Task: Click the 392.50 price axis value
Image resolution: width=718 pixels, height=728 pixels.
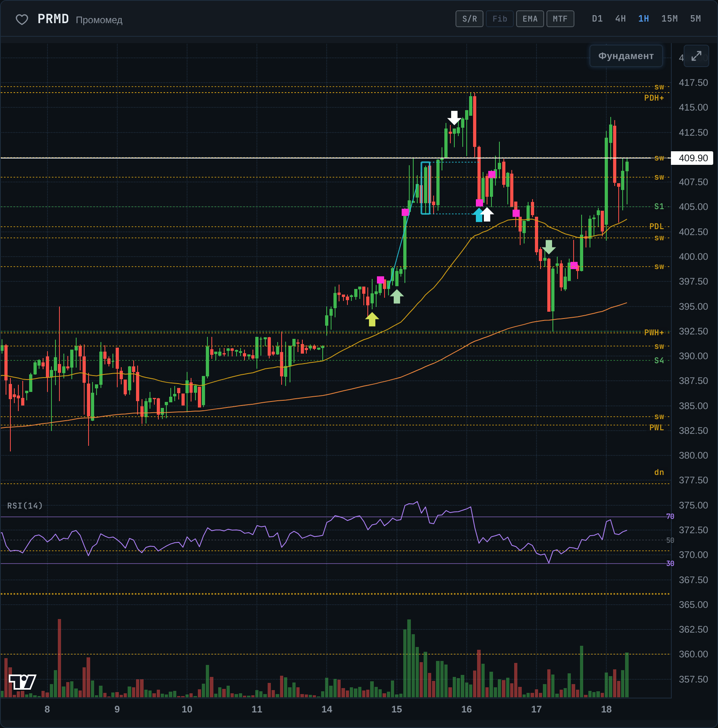Action: 693,331
